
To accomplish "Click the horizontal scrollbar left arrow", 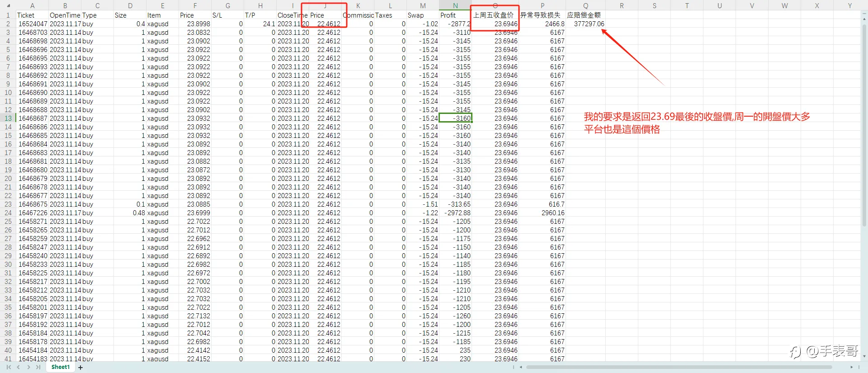I will click(521, 367).
